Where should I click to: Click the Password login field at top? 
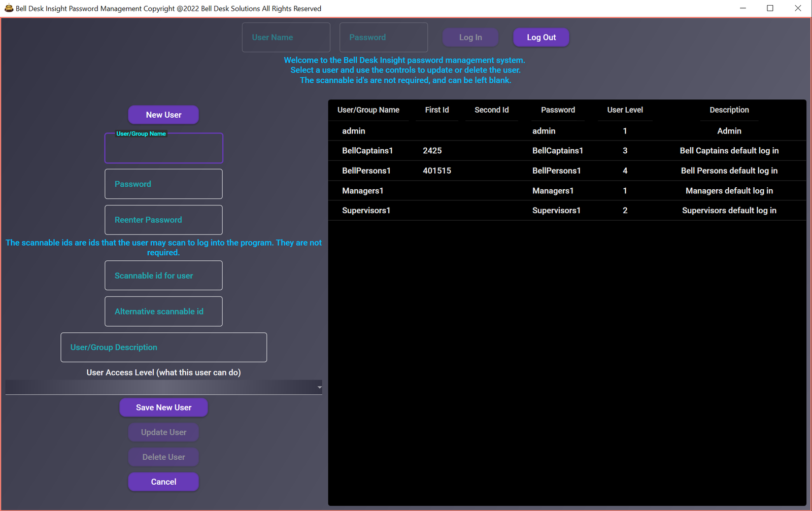coord(384,37)
